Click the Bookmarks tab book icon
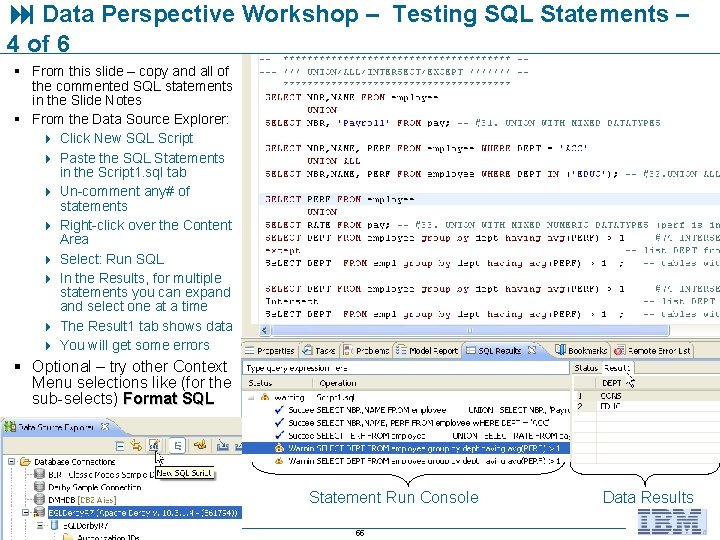The image size is (720, 540). tap(560, 350)
